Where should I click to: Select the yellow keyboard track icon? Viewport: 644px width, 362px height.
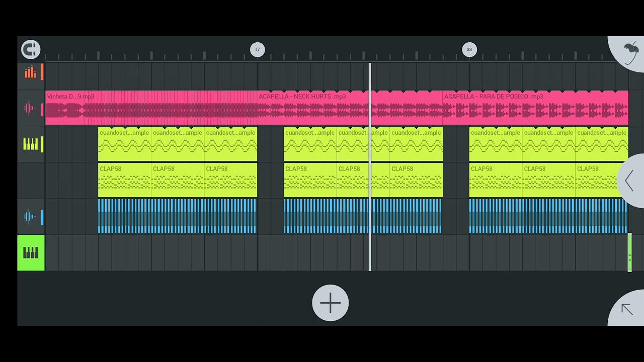pos(31,144)
